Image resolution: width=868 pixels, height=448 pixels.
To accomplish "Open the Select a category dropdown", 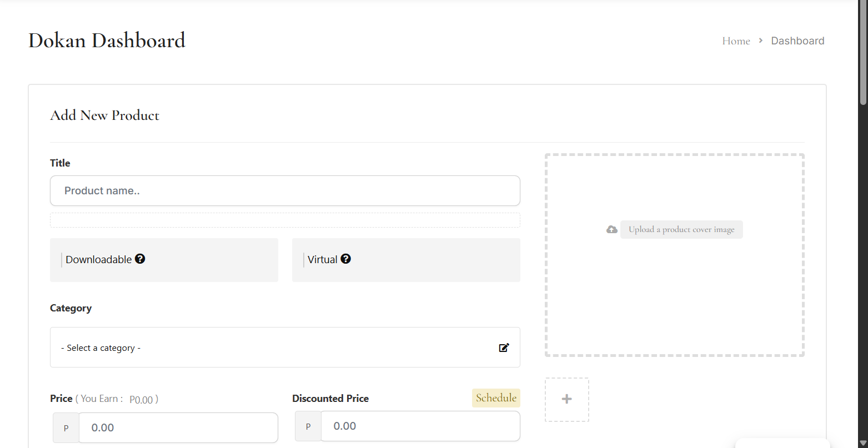I will pyautogui.click(x=278, y=348).
